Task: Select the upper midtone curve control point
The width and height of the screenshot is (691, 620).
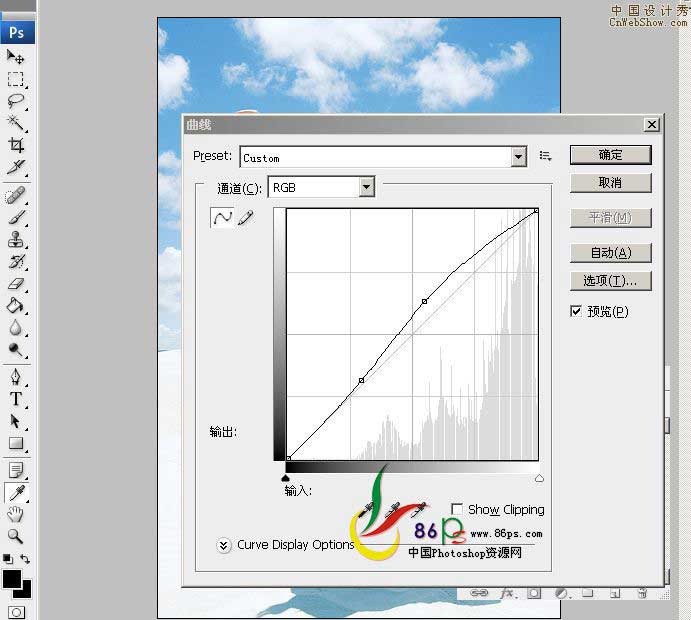Action: 424,301
